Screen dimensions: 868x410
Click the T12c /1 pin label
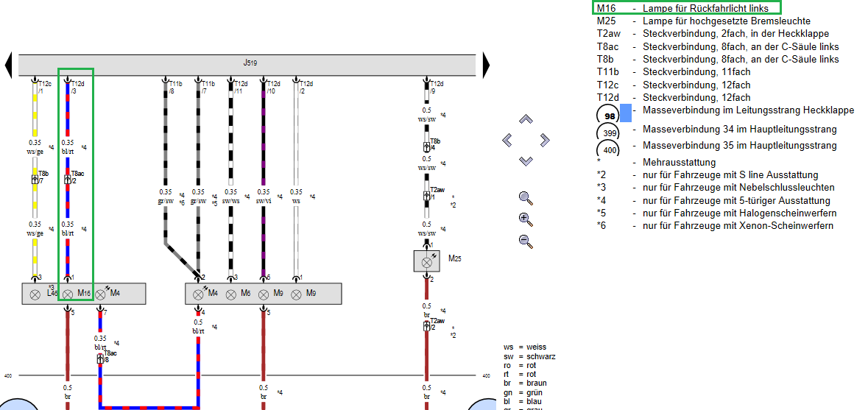pos(45,87)
